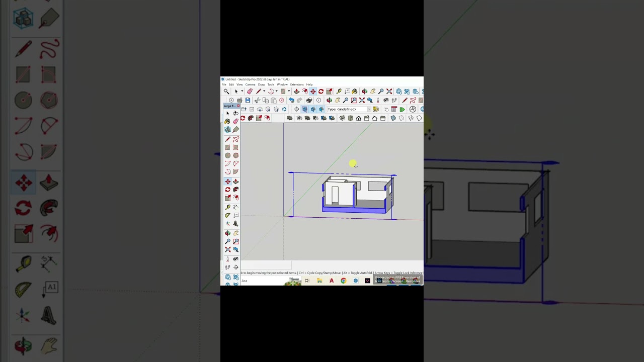
Task: Select Rotate tool right of Move in top toolbar
Action: coord(321,92)
